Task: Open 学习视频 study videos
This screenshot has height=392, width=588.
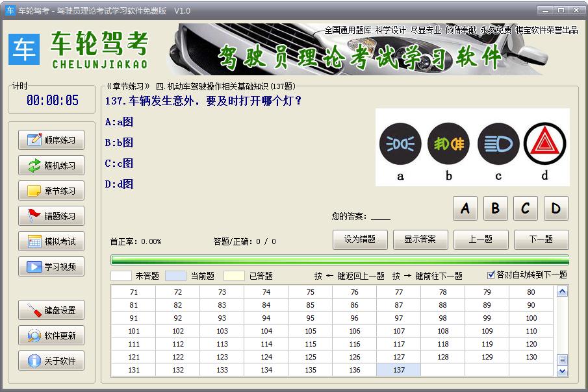Action: coord(51,267)
